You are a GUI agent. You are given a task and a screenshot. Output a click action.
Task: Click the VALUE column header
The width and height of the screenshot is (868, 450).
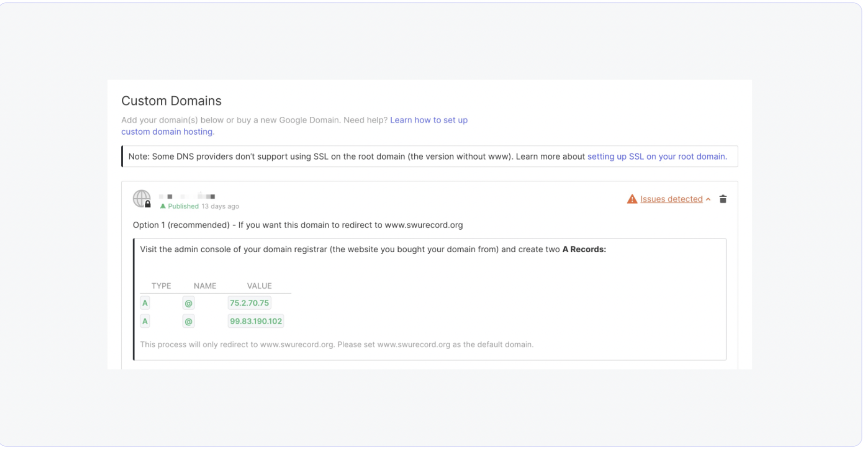point(259,286)
